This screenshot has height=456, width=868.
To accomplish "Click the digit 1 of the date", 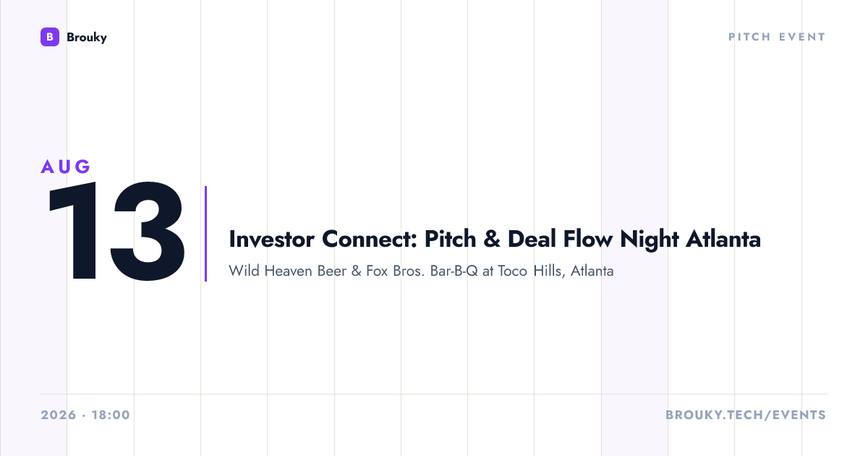I will [x=72, y=232].
